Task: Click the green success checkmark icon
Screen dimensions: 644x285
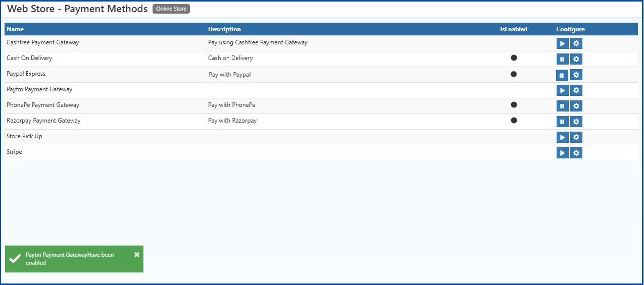Action: tap(15, 259)
